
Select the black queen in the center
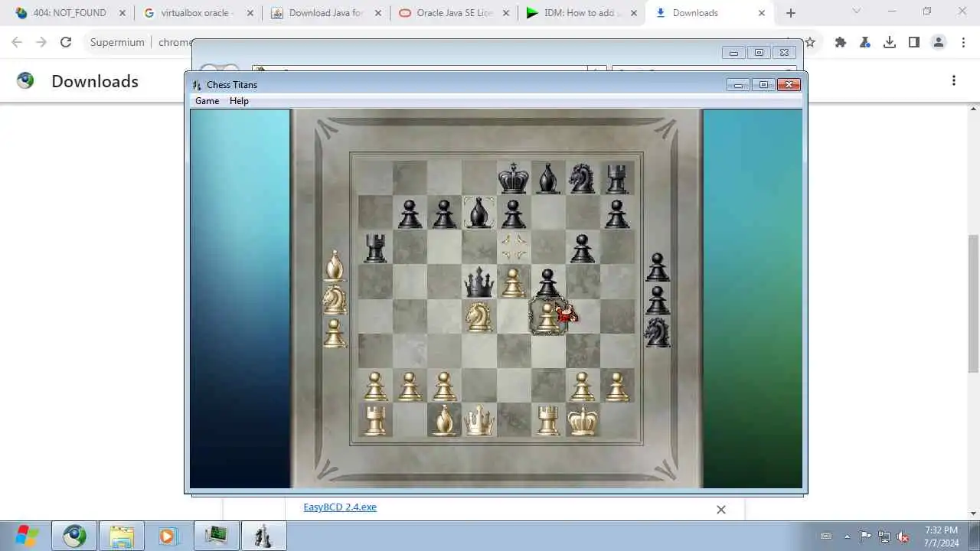coord(479,282)
